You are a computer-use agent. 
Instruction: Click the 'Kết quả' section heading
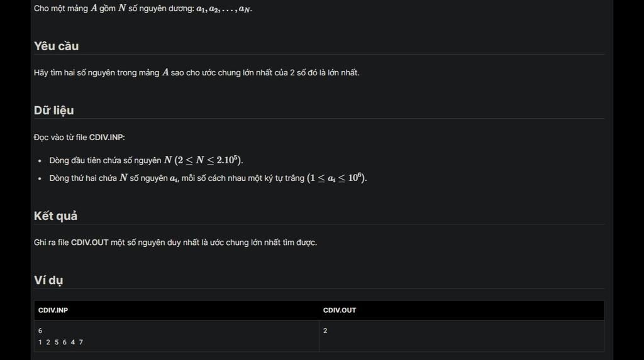point(55,216)
